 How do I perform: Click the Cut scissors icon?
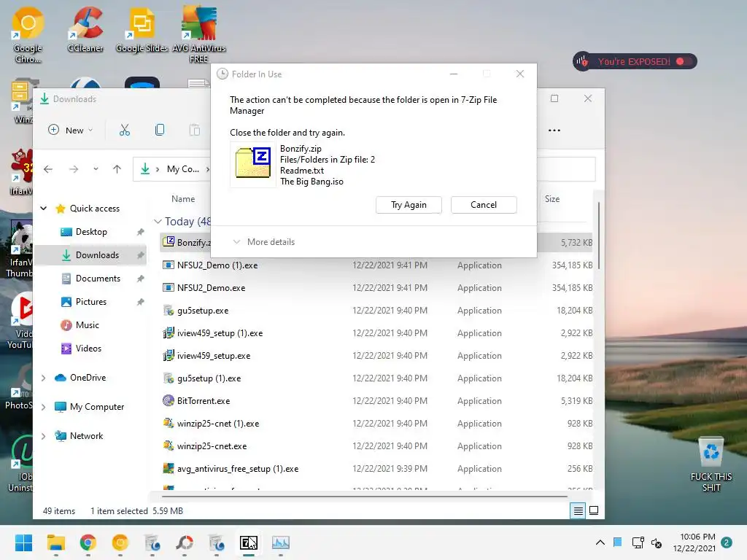coord(125,130)
